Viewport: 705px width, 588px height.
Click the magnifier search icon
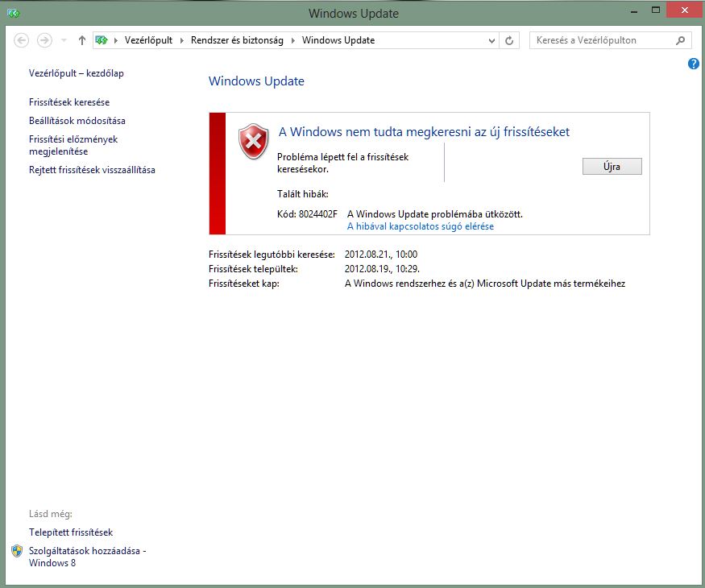coord(680,40)
